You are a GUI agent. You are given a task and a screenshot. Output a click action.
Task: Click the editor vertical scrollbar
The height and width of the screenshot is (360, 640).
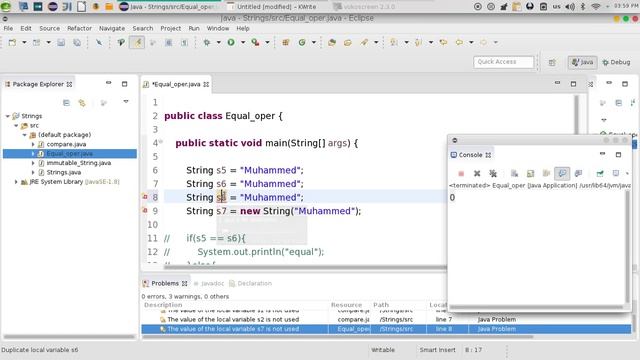[576, 114]
